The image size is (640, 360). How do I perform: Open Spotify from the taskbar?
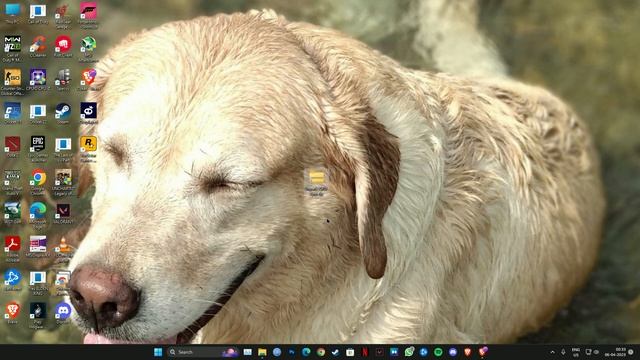[x=438, y=352]
